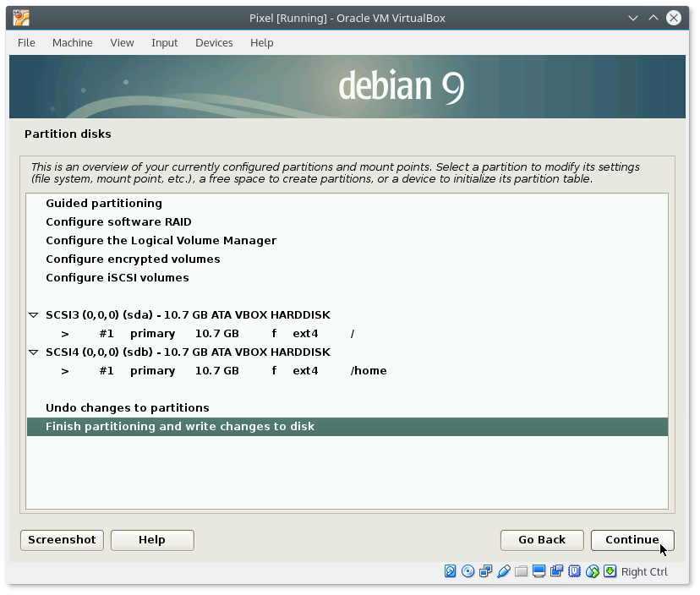This screenshot has width=700, height=595.
Task: Click the Screenshot button
Action: click(62, 540)
